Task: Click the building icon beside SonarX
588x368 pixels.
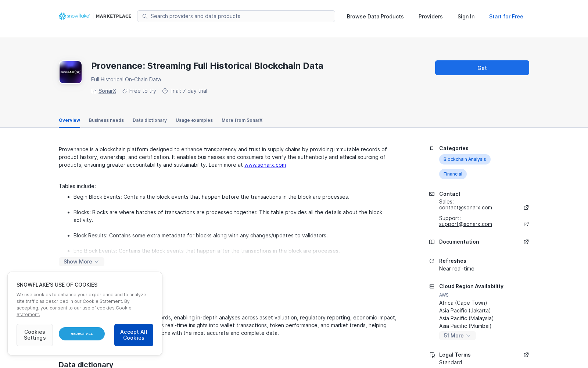Action: (94, 91)
